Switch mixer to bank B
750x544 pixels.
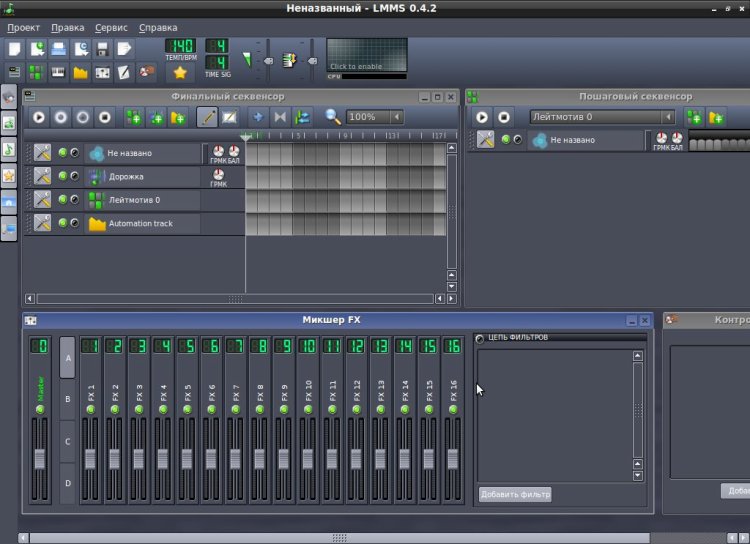67,400
